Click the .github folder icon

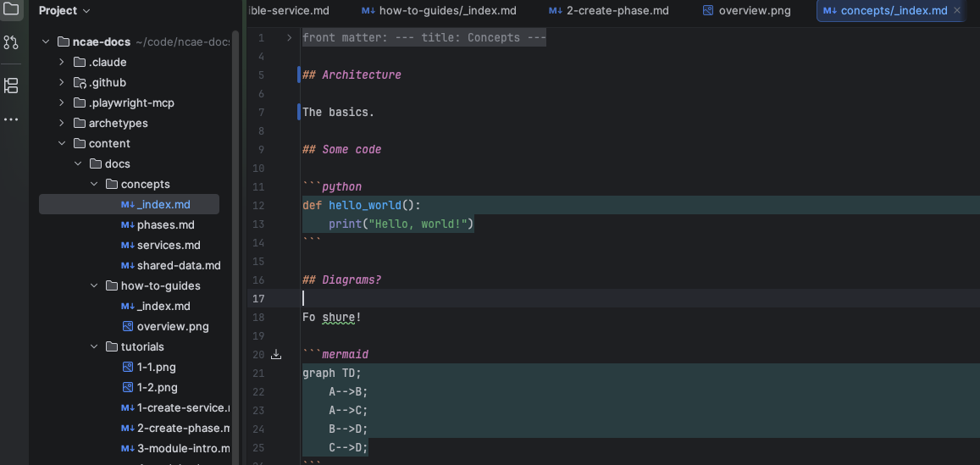click(x=80, y=82)
